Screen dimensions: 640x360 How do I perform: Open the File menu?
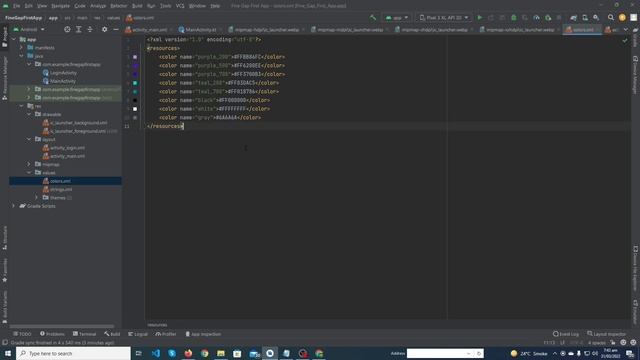point(16,6)
